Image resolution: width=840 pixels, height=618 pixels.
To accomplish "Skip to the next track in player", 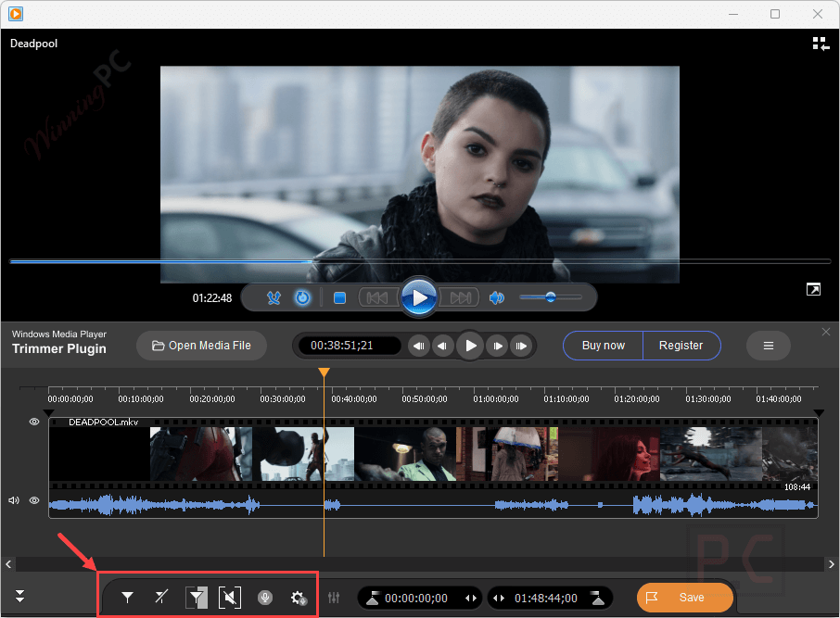I will click(460, 297).
